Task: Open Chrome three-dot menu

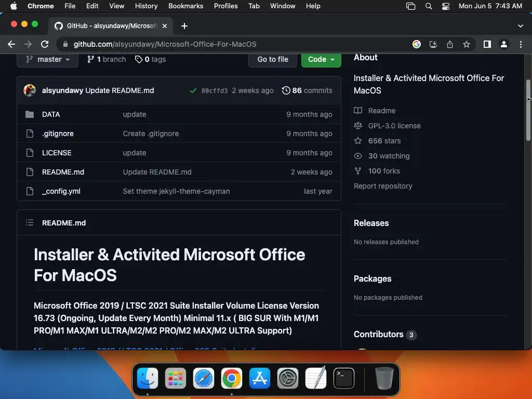Action: pos(521,44)
